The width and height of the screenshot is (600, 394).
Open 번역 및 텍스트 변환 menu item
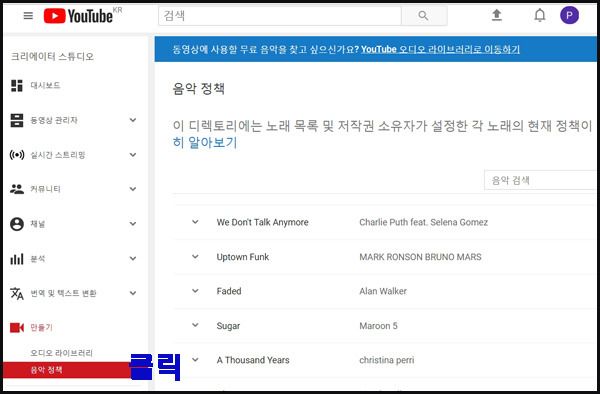pos(63,293)
